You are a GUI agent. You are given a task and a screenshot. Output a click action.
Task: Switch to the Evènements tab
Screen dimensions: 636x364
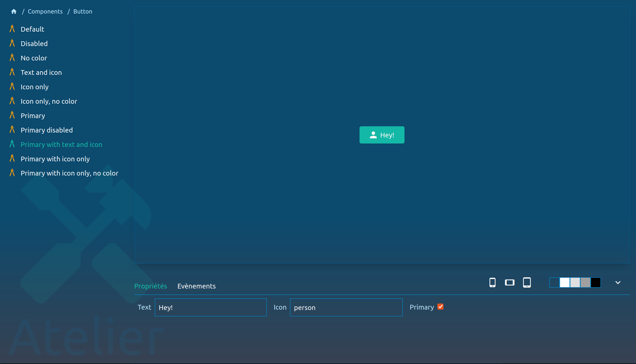(197, 286)
